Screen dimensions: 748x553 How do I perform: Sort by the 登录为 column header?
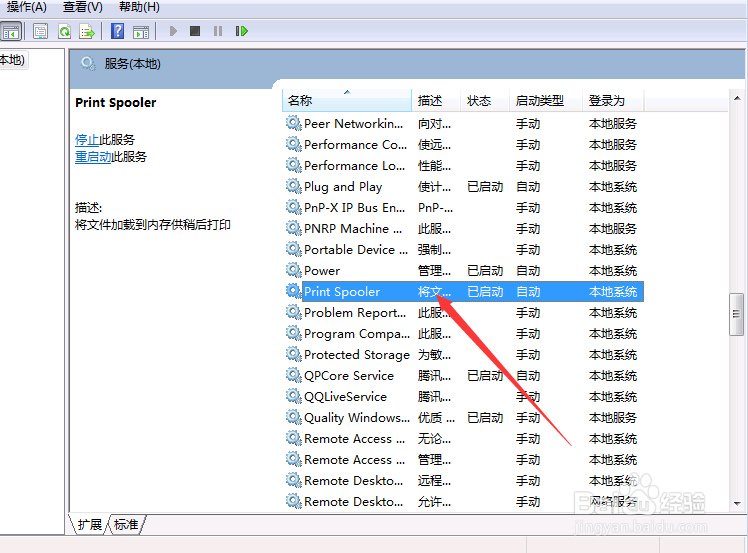pos(613,101)
